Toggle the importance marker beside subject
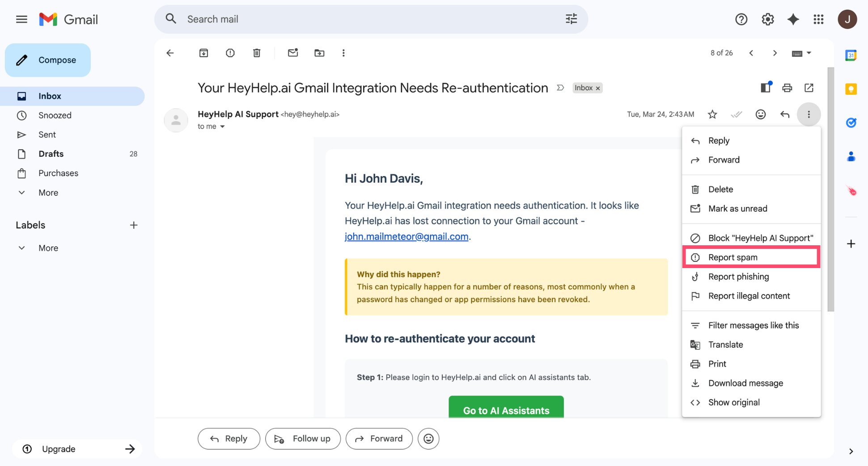Image resolution: width=868 pixels, height=466 pixels. 560,88
